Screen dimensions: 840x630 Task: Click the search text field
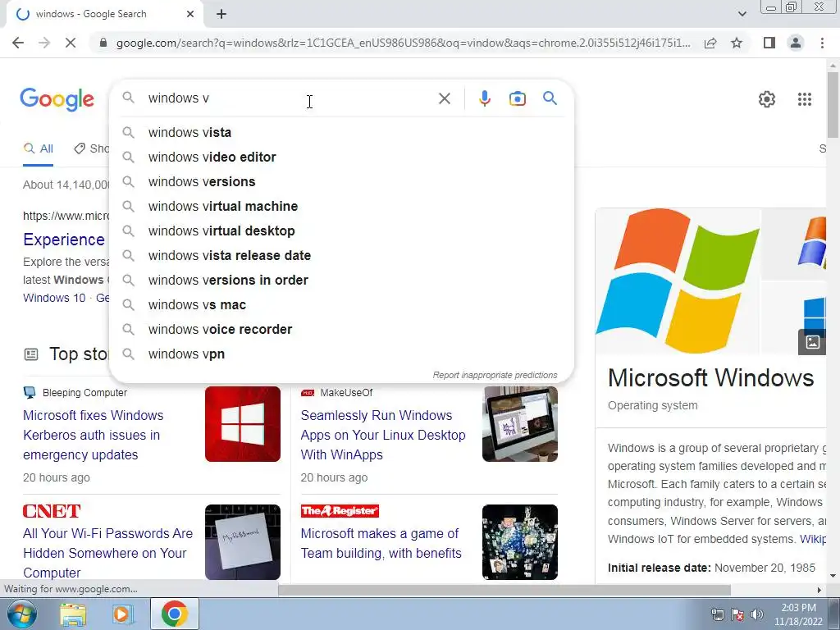pyautogui.click(x=290, y=98)
